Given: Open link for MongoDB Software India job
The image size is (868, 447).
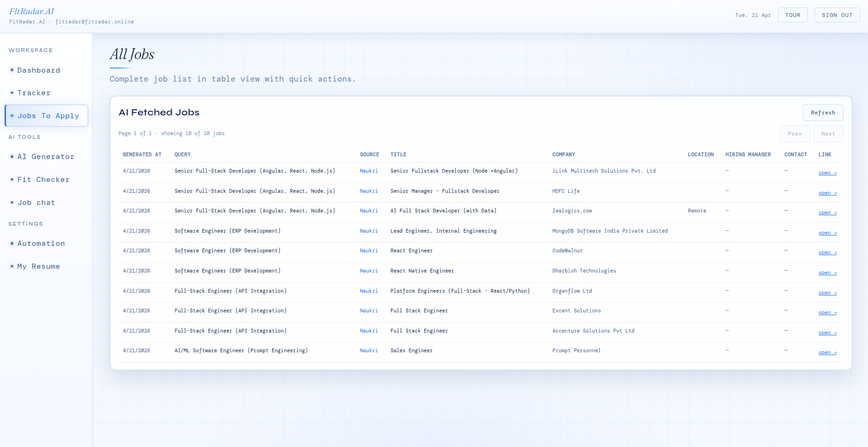Looking at the screenshot, I should [x=828, y=233].
